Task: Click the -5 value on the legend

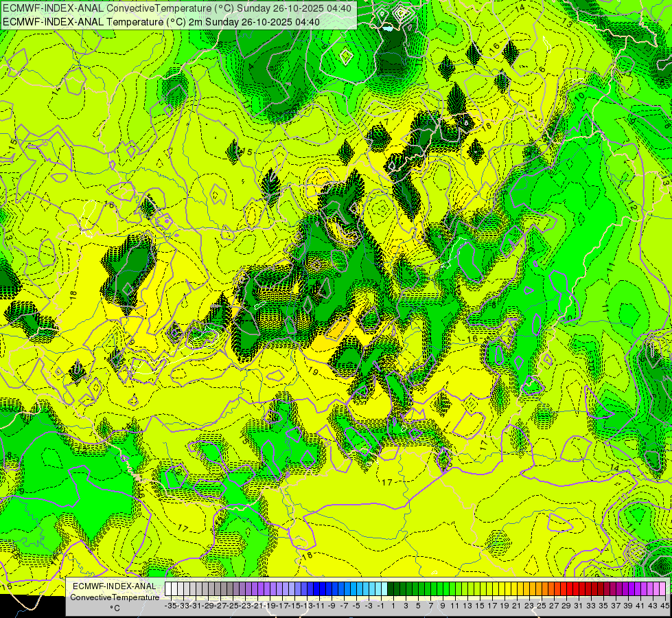Action: click(x=356, y=606)
